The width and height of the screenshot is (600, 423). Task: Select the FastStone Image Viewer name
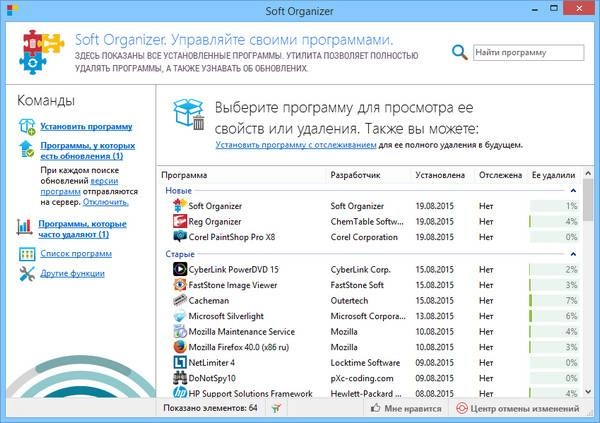coord(233,285)
